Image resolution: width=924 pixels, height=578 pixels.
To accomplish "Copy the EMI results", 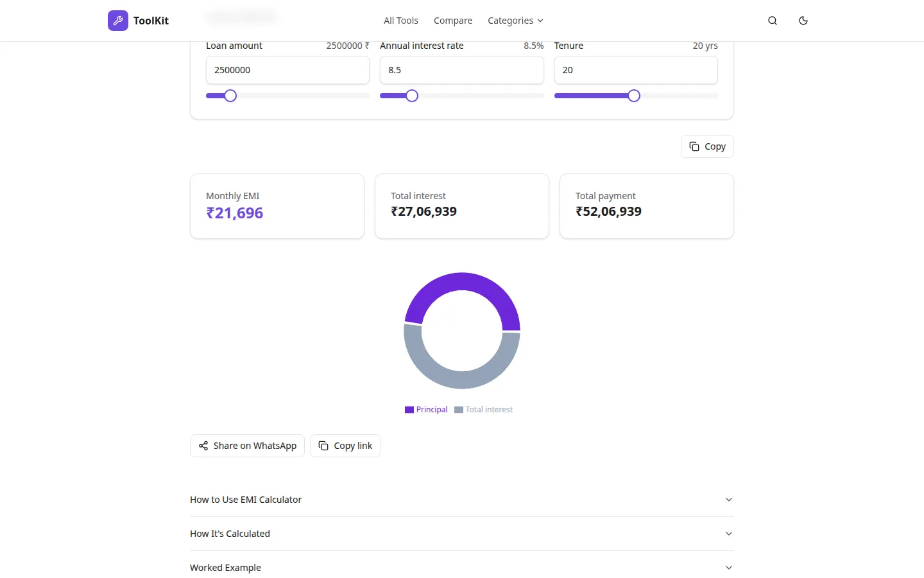I will click(x=707, y=146).
